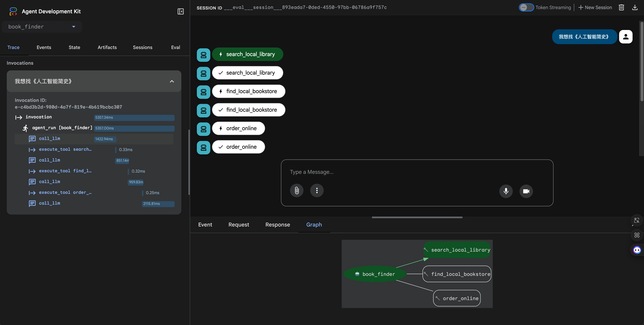Click the Type a Message input field
The width and height of the screenshot is (644, 325).
click(x=417, y=172)
